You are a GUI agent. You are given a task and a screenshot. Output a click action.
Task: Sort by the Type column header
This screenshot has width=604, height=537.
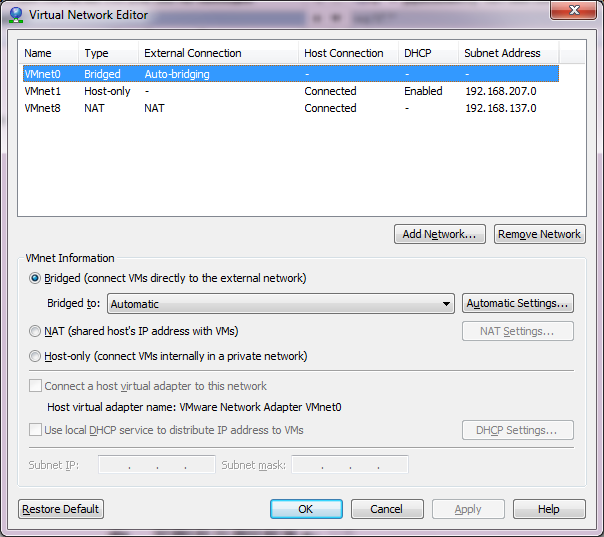(x=109, y=53)
